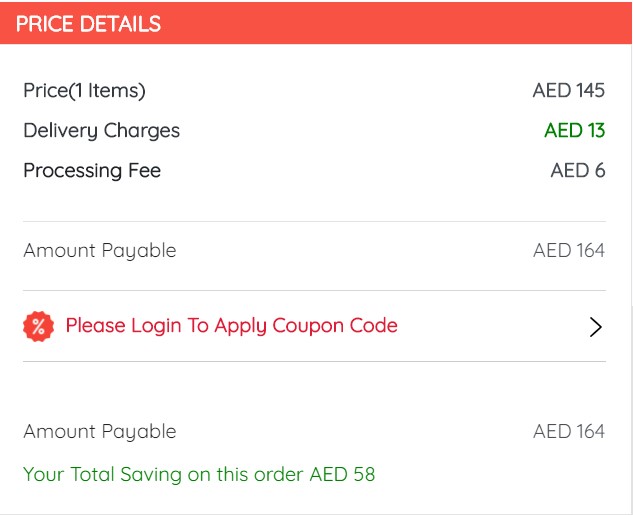Select AED 164 total below the coupon row

[x=568, y=432]
